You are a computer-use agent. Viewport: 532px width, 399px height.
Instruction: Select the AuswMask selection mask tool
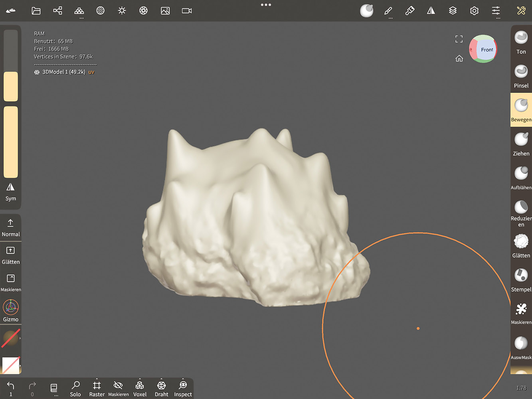point(521,348)
